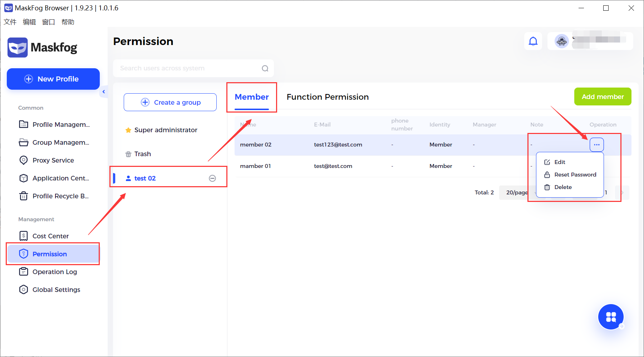Click the Total: 2 label

pos(484,192)
